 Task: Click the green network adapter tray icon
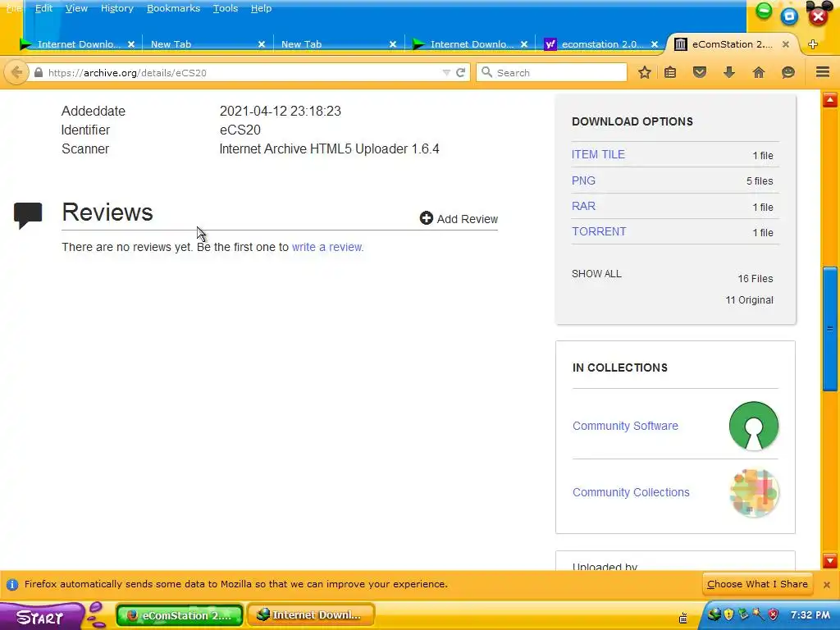(x=743, y=614)
